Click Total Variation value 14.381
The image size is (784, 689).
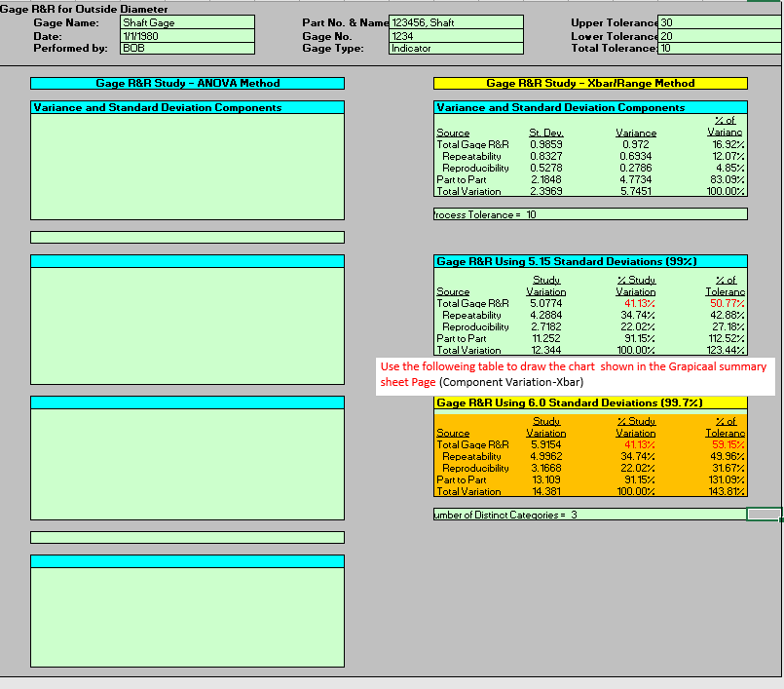[x=546, y=491]
